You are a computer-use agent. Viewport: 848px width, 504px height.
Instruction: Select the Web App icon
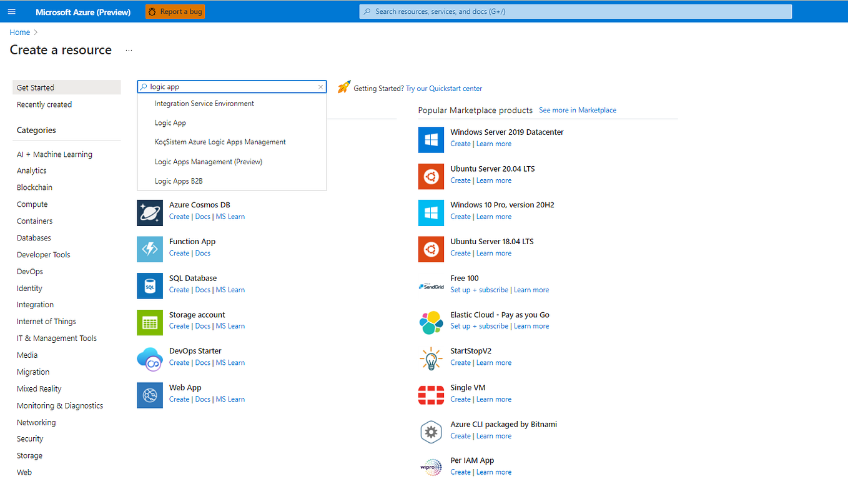pos(150,395)
